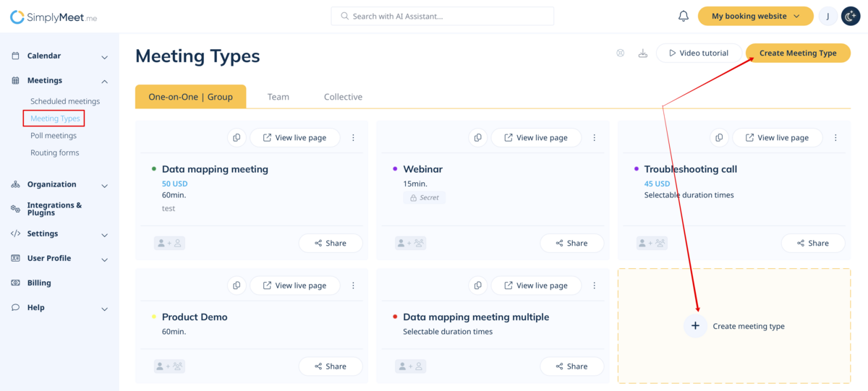Switch to the Team tab
Screen dimensions: 868x391
[278, 97]
